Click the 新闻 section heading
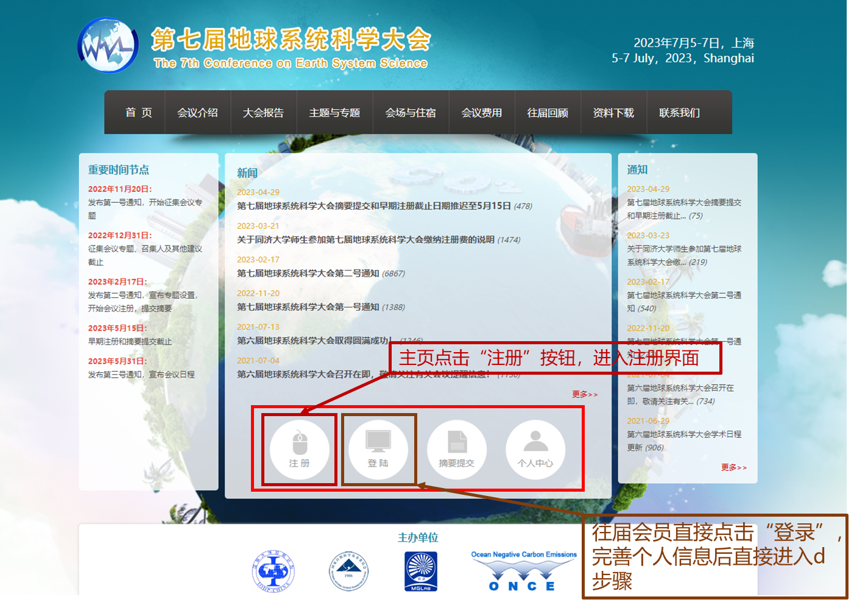Image resolution: width=868 pixels, height=605 pixels. pyautogui.click(x=247, y=173)
